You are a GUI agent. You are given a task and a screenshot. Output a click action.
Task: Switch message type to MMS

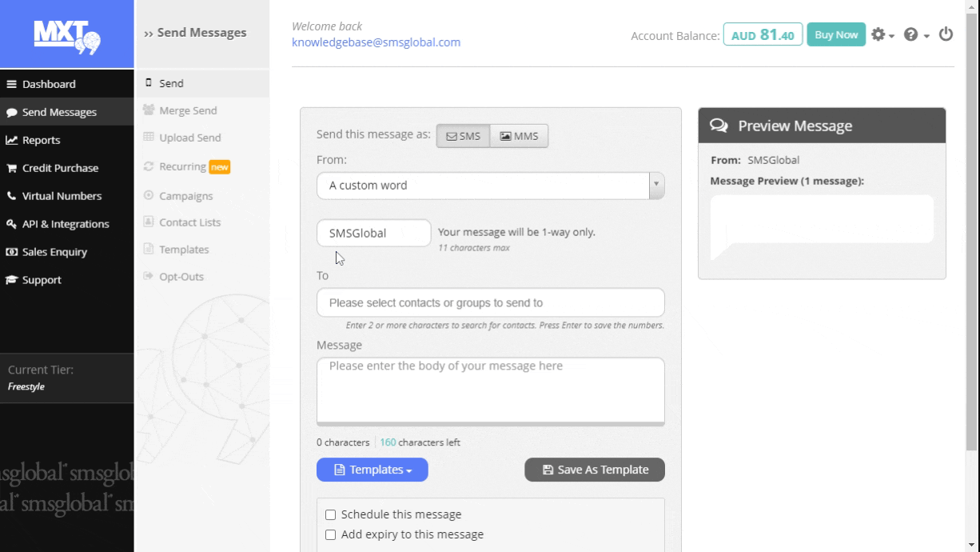pyautogui.click(x=519, y=136)
